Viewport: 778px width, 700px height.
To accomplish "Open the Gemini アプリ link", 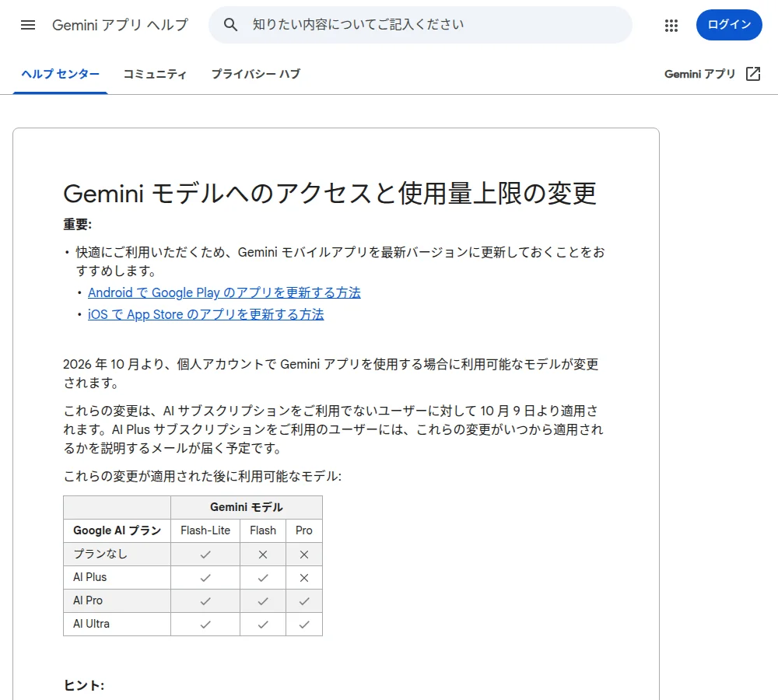I will (x=699, y=74).
